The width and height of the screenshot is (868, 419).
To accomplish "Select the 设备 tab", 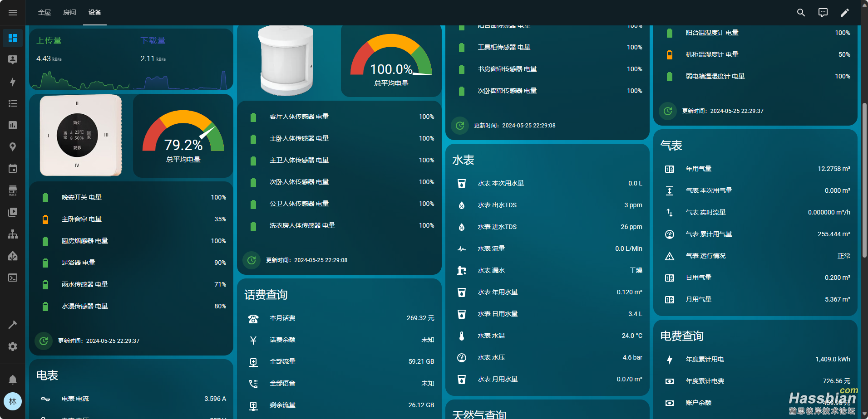I will 95,13.
